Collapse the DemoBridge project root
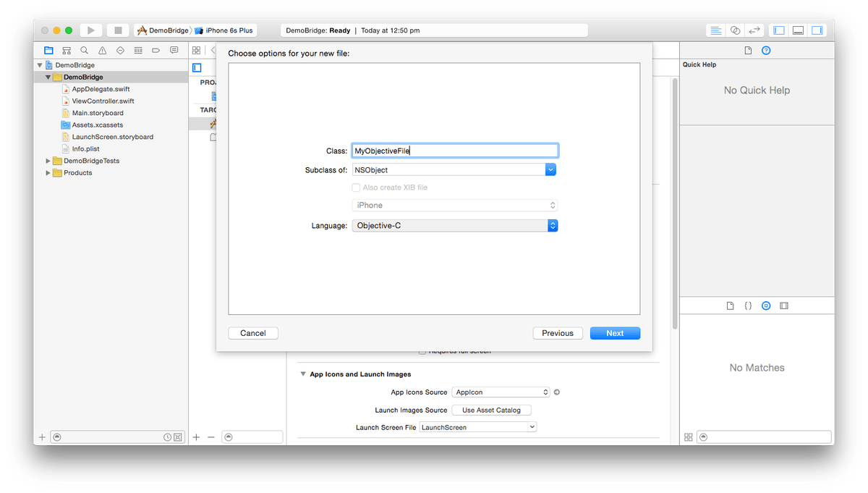Screen dimensions: 868x493 tap(40, 65)
